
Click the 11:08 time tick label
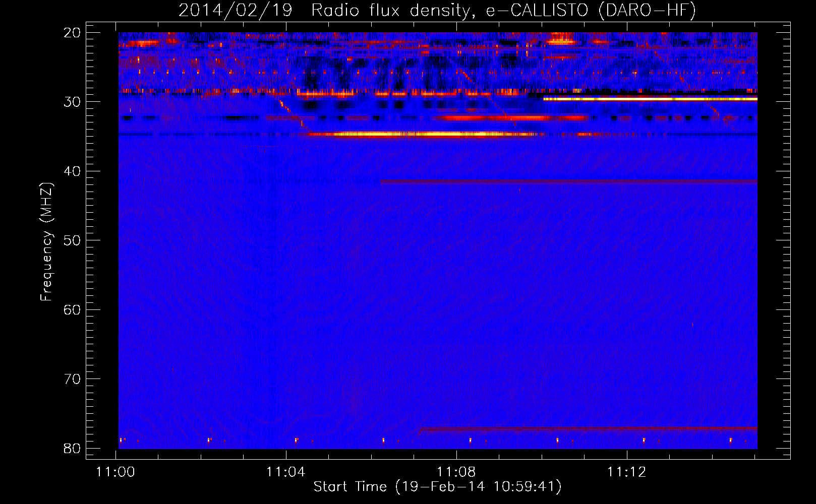coord(456,472)
